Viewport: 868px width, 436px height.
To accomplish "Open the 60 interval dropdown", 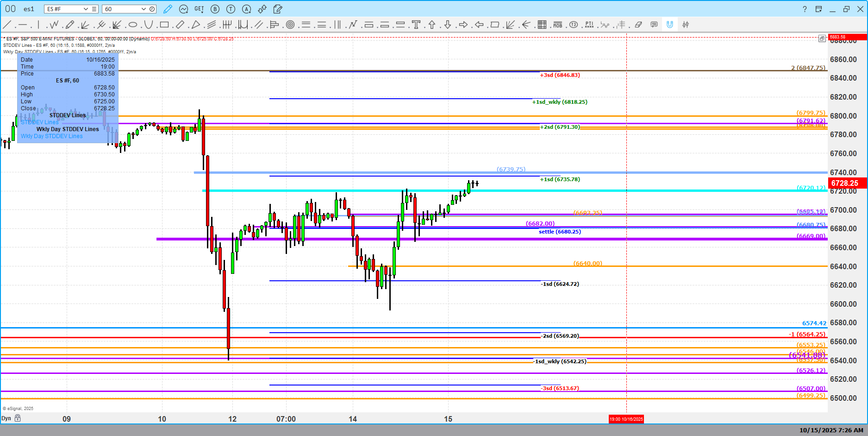I will click(144, 9).
